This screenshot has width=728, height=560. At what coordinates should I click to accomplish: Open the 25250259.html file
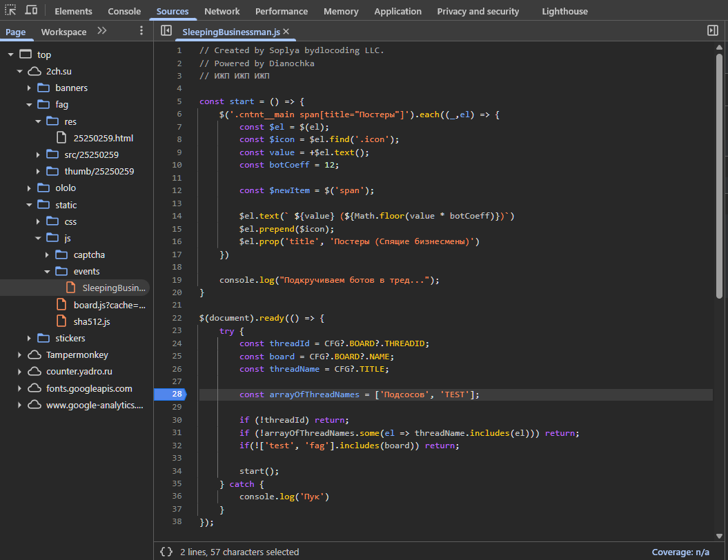(103, 138)
